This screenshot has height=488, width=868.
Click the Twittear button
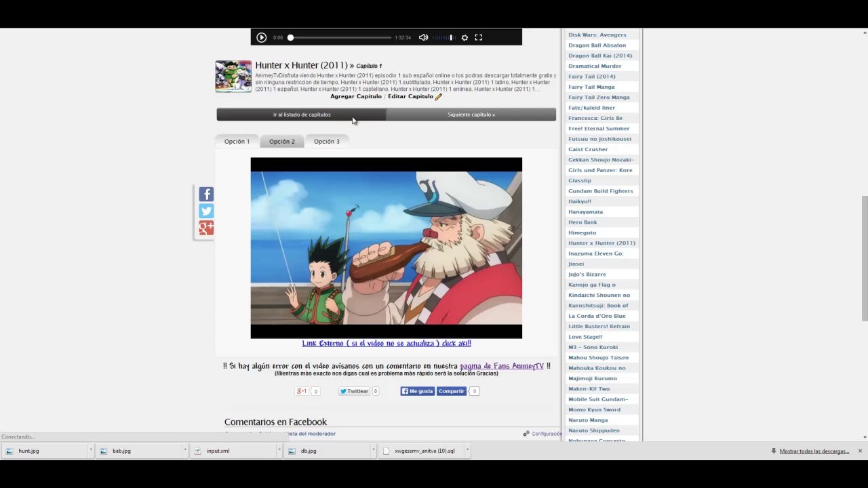coord(354,391)
